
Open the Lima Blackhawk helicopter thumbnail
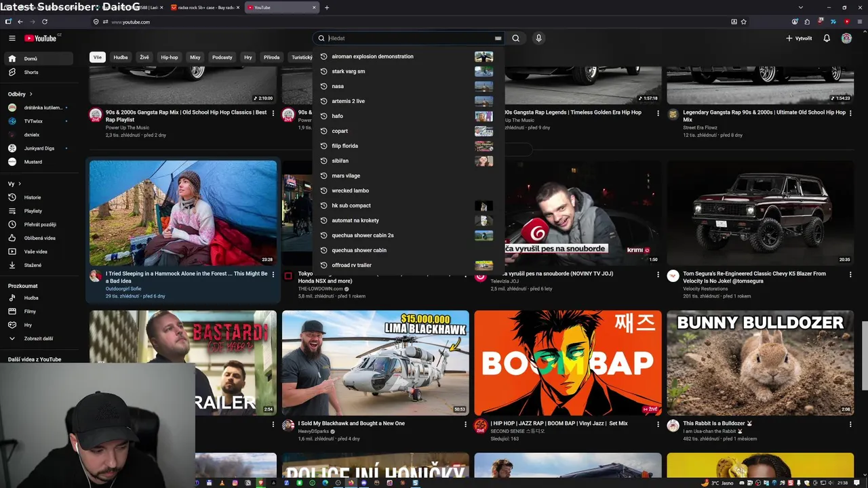tap(376, 363)
